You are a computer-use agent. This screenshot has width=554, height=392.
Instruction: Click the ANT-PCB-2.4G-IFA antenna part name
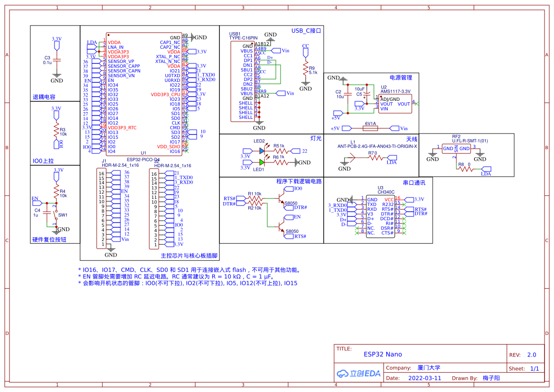coord(377,146)
